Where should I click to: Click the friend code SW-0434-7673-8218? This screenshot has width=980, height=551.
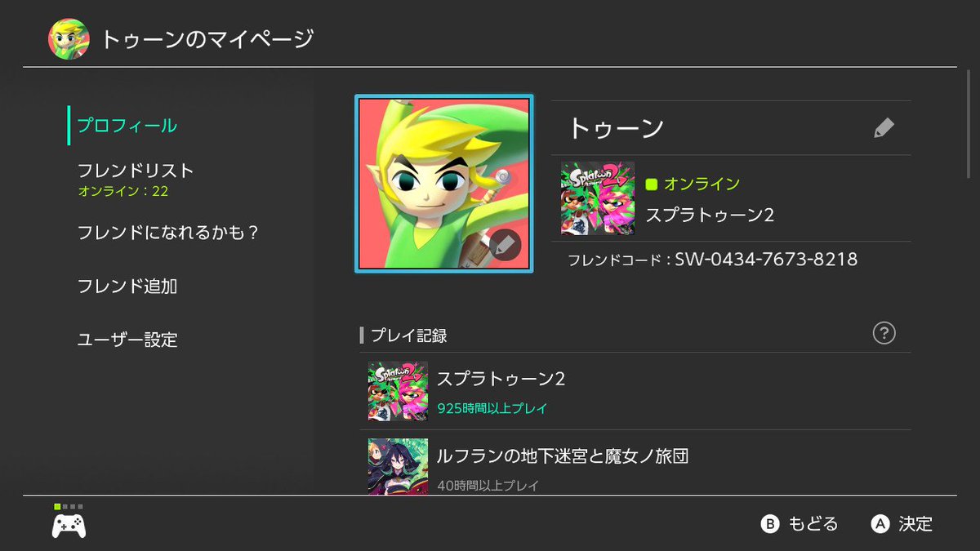(x=766, y=260)
